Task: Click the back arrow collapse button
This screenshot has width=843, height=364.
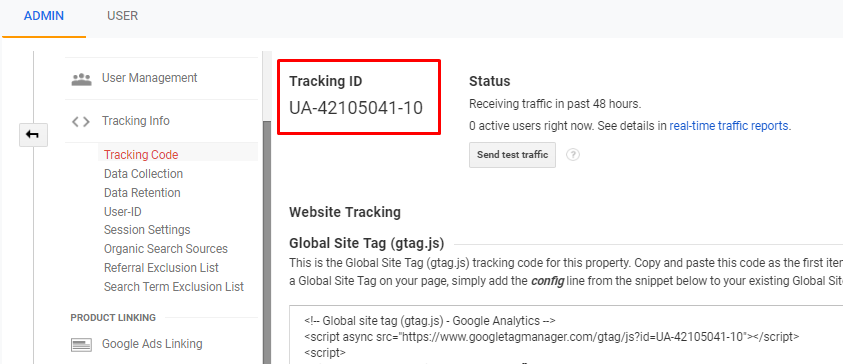Action: coord(33,135)
